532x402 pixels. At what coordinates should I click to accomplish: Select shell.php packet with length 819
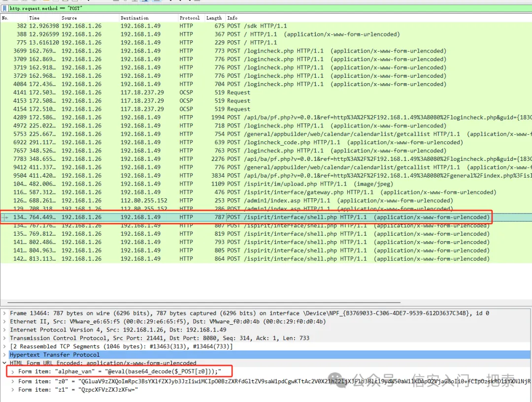(266, 234)
